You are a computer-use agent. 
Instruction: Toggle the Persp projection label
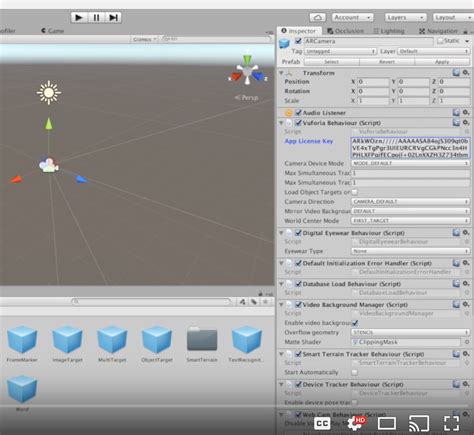tap(246, 98)
